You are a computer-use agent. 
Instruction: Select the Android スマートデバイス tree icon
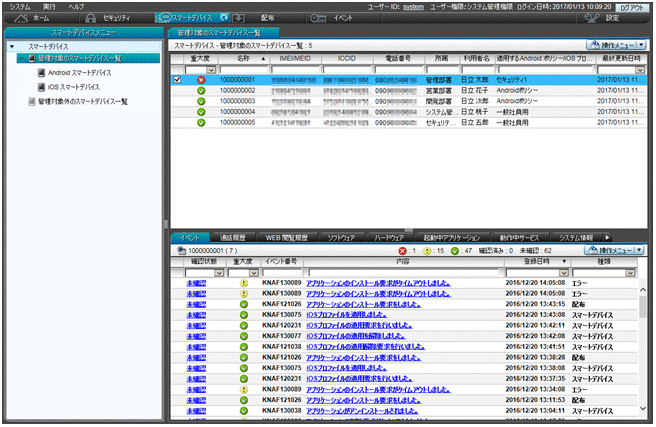(40, 73)
